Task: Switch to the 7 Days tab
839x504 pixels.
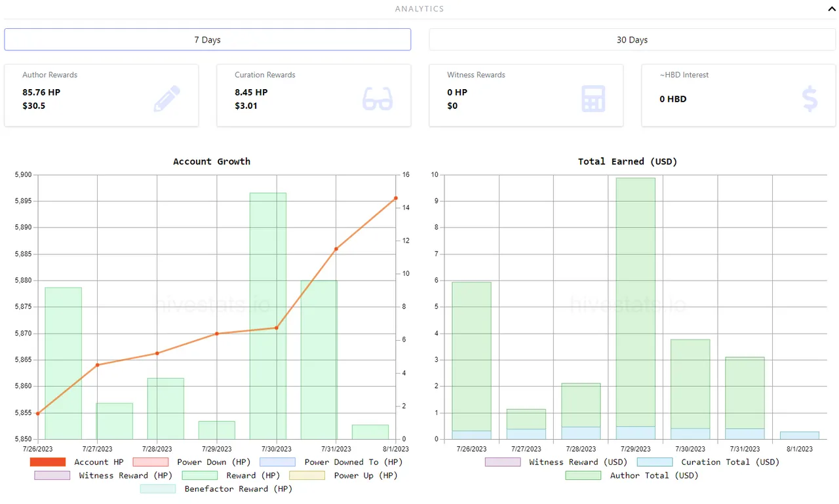Action: (207, 40)
